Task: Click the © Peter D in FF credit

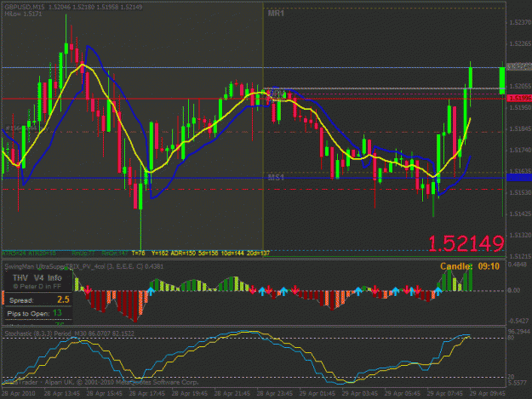Action: tap(37, 287)
